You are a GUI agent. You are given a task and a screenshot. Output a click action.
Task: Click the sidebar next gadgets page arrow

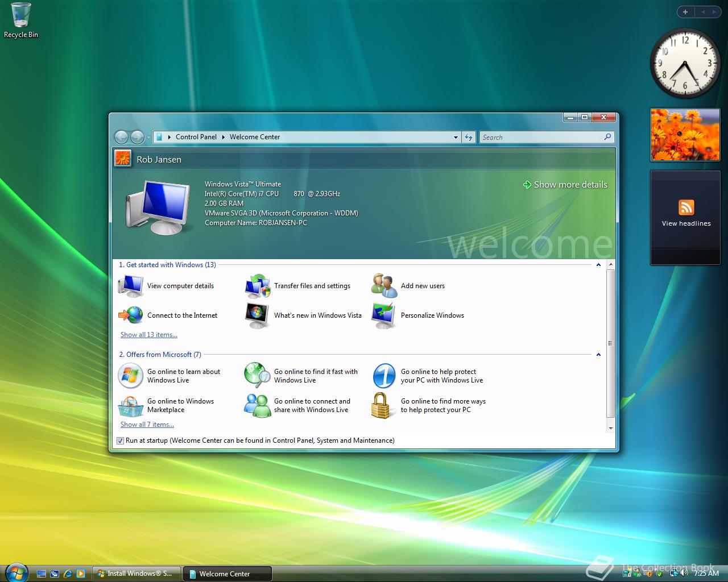tap(715, 11)
